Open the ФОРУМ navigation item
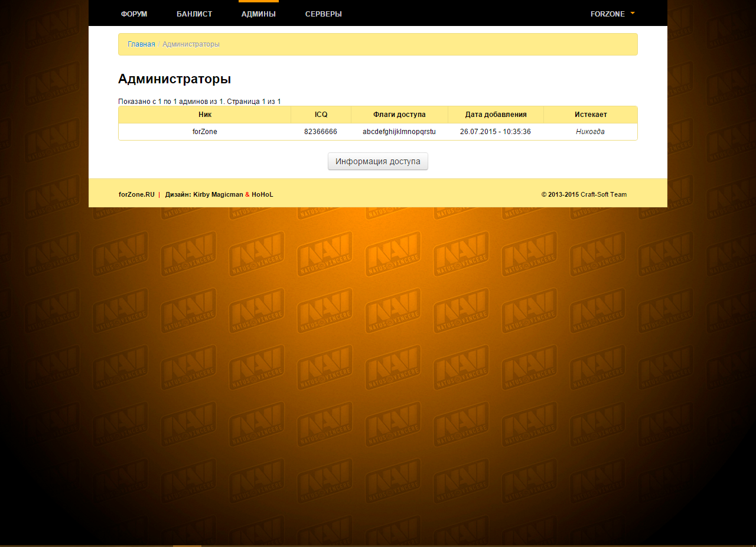The width and height of the screenshot is (756, 547). pyautogui.click(x=134, y=14)
